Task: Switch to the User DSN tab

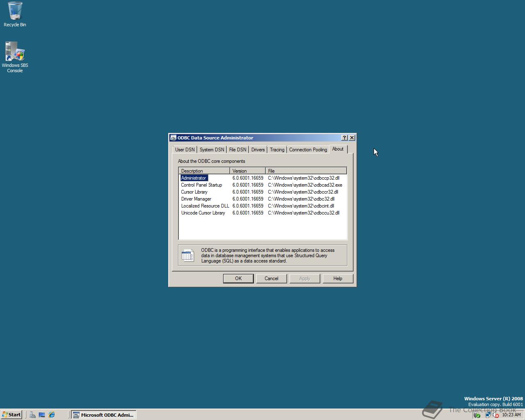Action: (x=185, y=150)
